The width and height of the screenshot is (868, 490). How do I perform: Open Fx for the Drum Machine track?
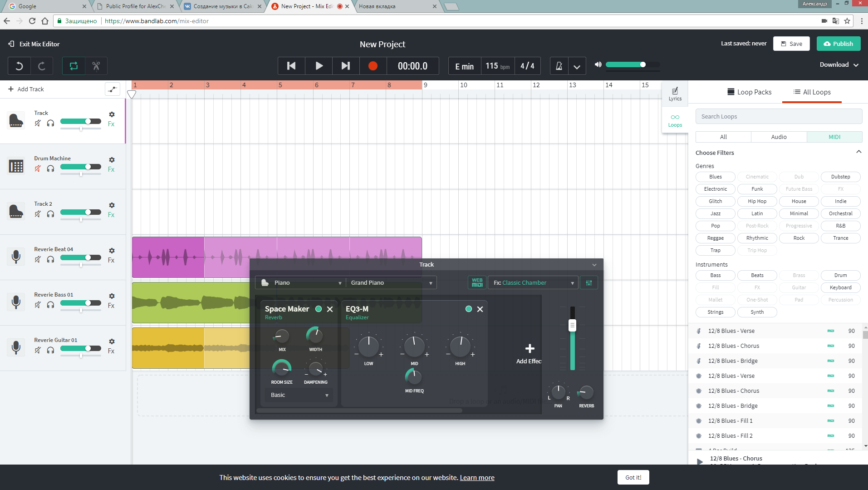(111, 169)
